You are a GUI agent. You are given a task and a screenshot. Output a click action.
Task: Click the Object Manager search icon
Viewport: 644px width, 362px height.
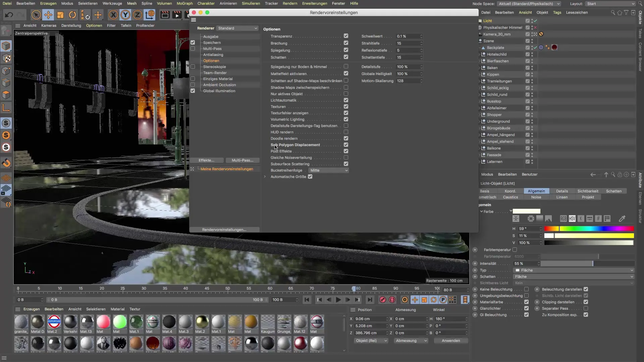coord(613,12)
